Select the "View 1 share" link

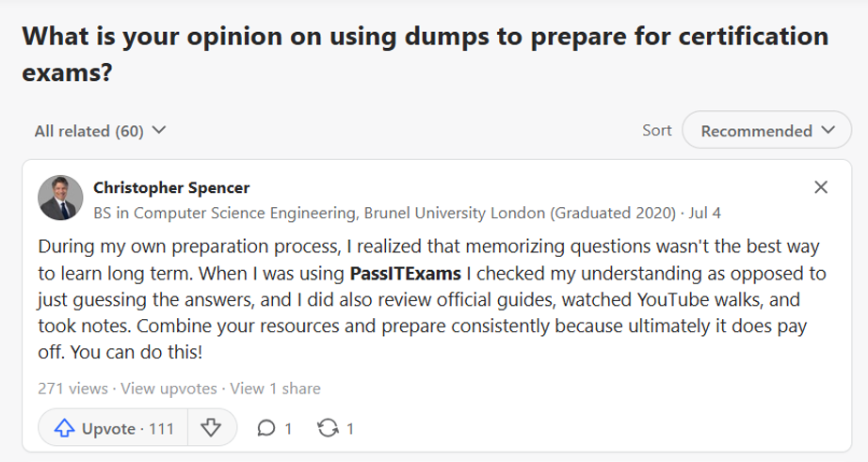[275, 388]
